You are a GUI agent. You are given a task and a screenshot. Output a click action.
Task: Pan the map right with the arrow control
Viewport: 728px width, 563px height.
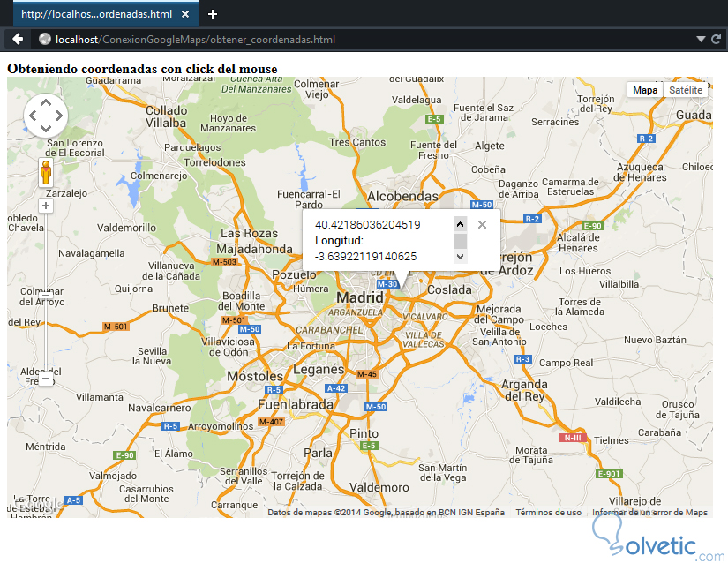58,116
